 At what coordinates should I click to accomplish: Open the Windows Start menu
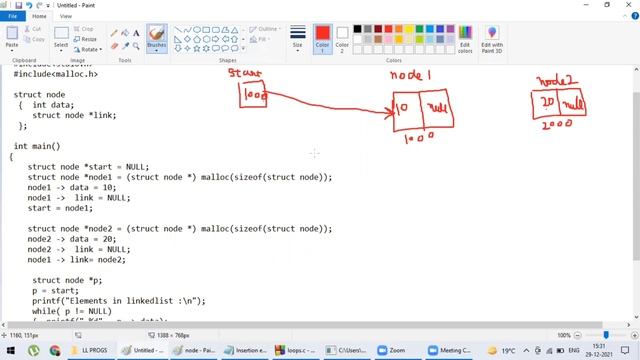(x=11, y=350)
